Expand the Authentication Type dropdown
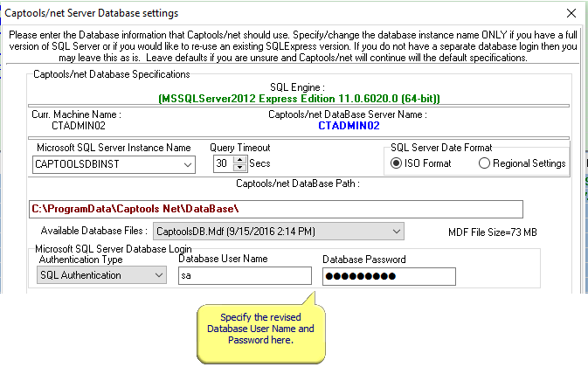588x374 pixels. pyautogui.click(x=159, y=275)
